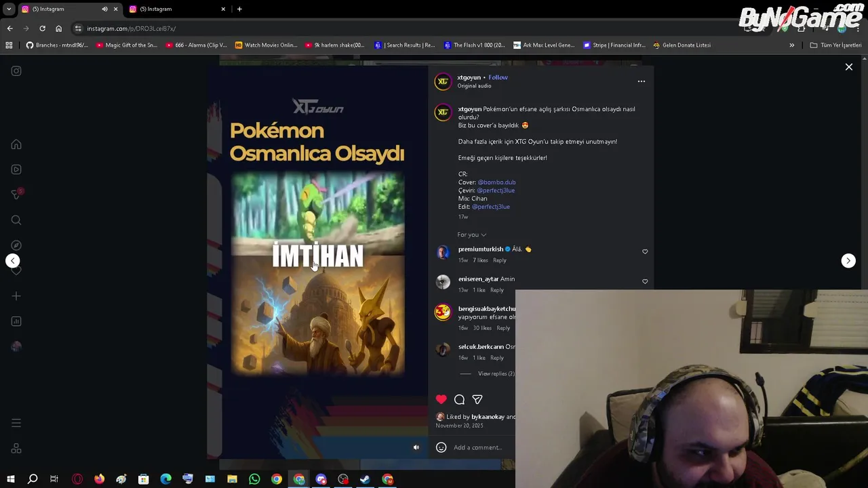Reply to premiumturkish's comment
Viewport: 868px width, 488px height.
click(x=500, y=260)
